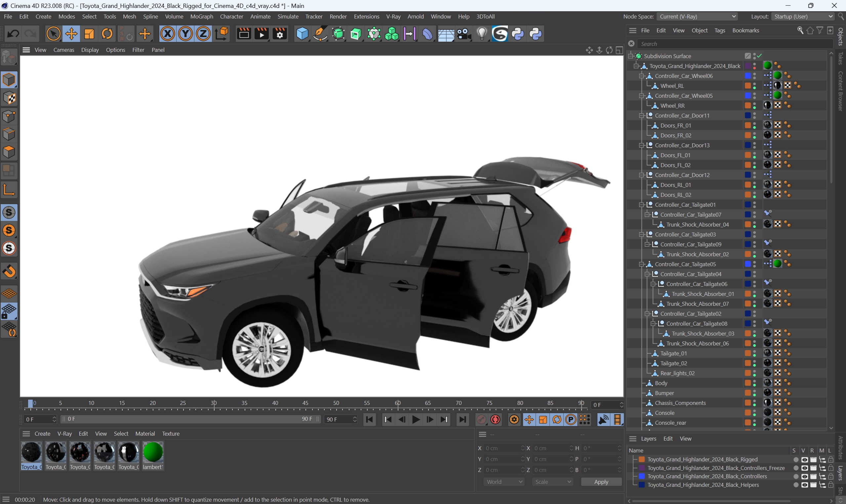Select the green lambert material swatch
Viewport: 846px width, 504px height.
point(153,452)
